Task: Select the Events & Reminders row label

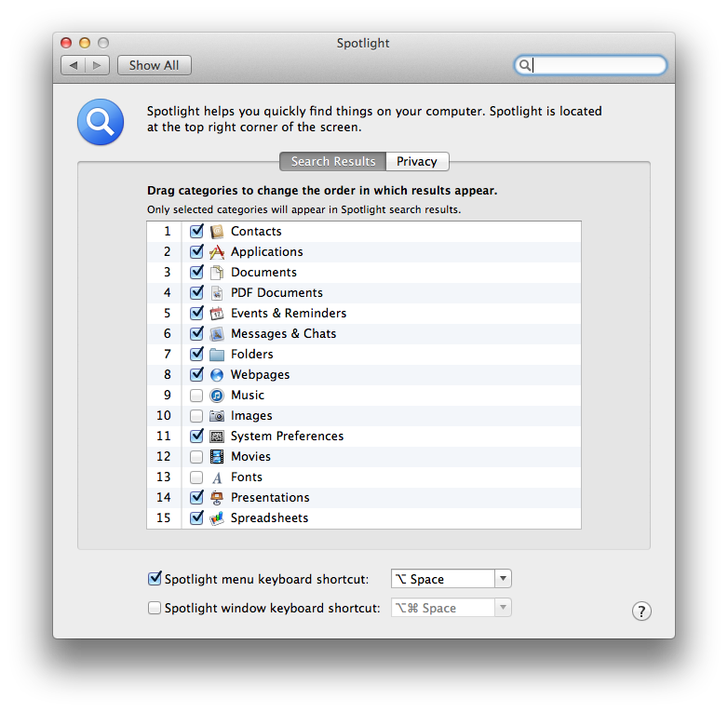Action: (289, 314)
